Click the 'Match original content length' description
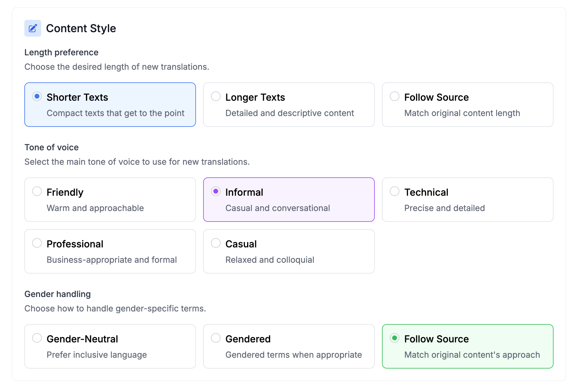 tap(462, 113)
